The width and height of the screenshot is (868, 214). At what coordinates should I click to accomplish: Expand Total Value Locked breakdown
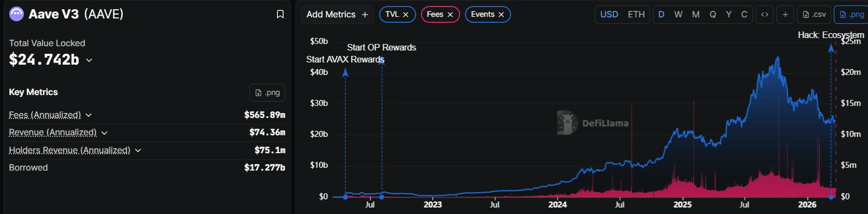[x=89, y=60]
